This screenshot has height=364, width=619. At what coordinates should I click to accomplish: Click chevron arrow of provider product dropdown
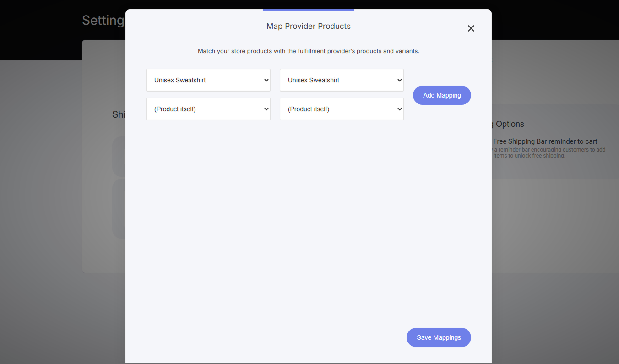click(x=400, y=80)
